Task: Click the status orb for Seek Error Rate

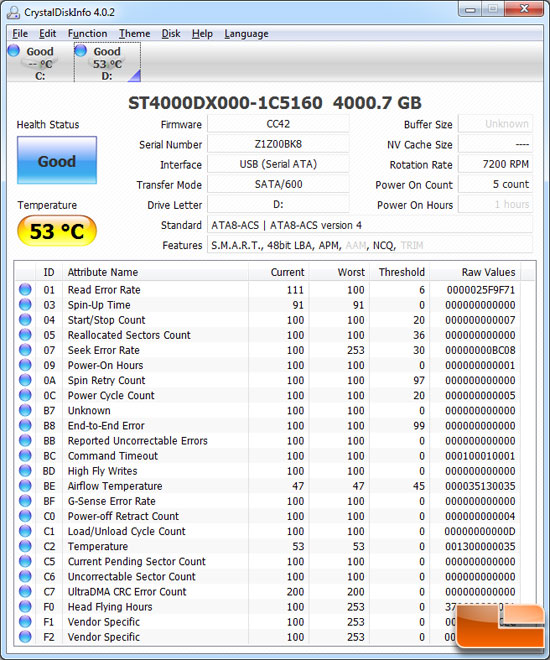Action: [x=25, y=350]
